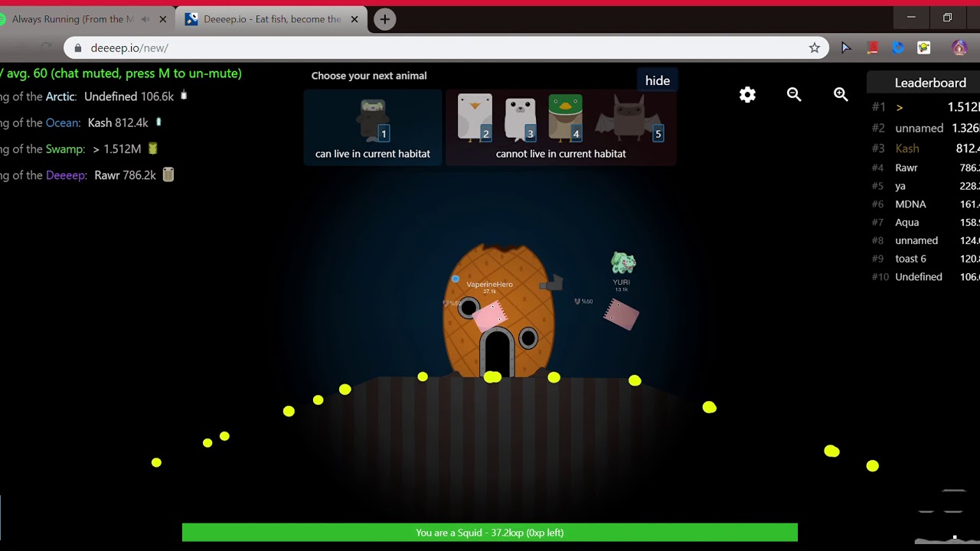980x551 pixels.
Task: Click King of the Ocean entry
Action: point(81,122)
